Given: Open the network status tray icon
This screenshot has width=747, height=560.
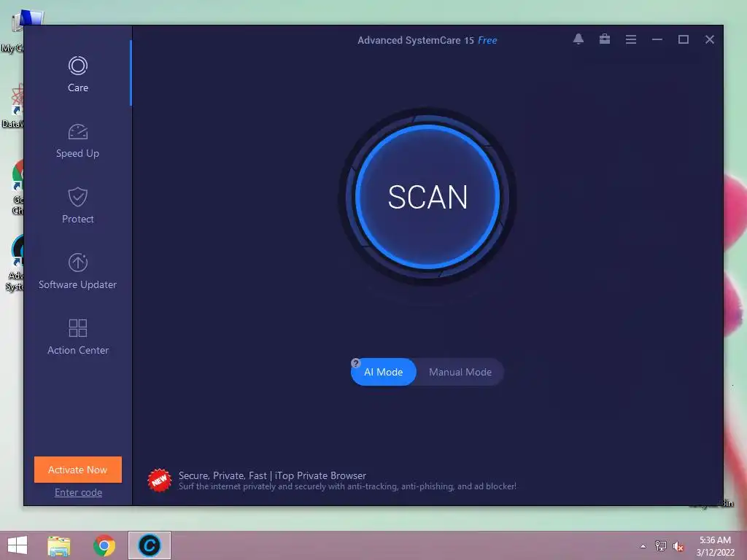Looking at the screenshot, I should coord(660,546).
